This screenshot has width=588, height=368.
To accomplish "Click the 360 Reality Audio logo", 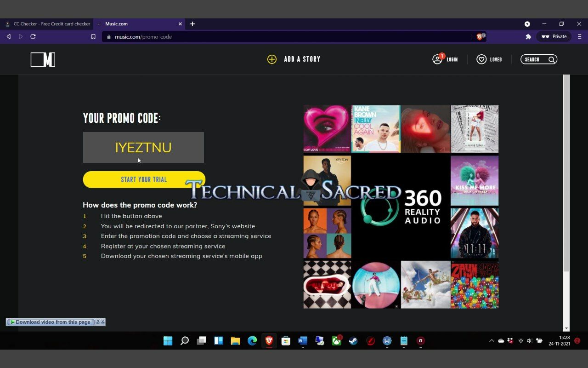I will [401, 207].
